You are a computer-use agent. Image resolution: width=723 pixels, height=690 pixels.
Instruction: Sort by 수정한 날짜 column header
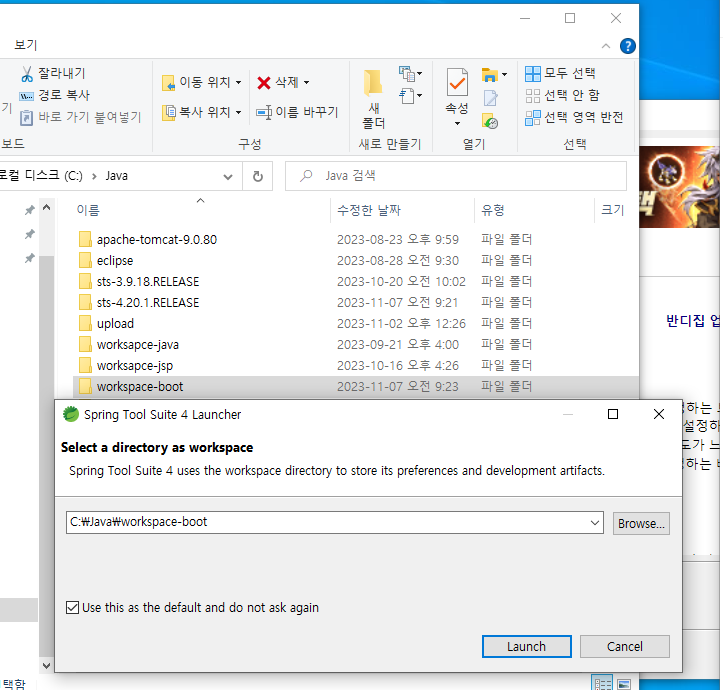coord(369,210)
